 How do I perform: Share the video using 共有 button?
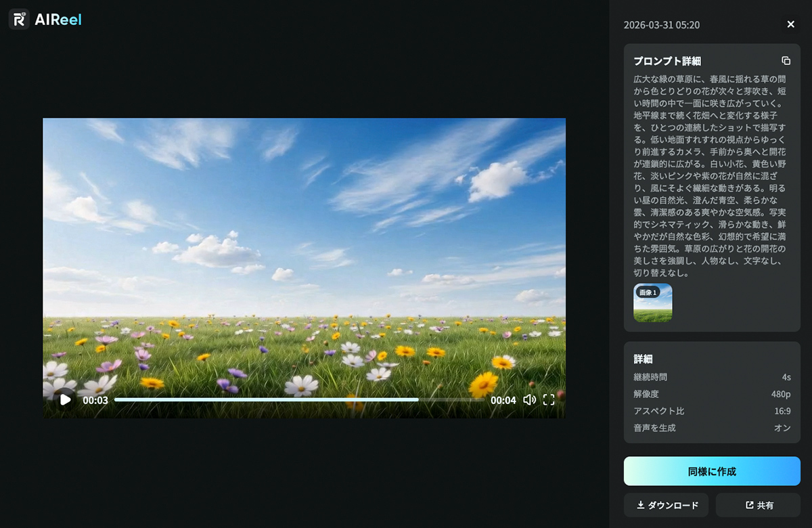758,505
